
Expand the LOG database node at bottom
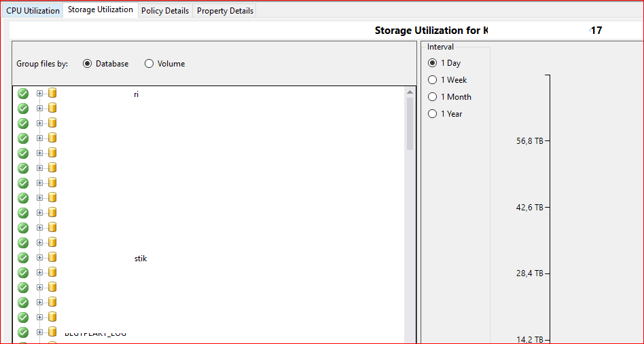pos(39,332)
